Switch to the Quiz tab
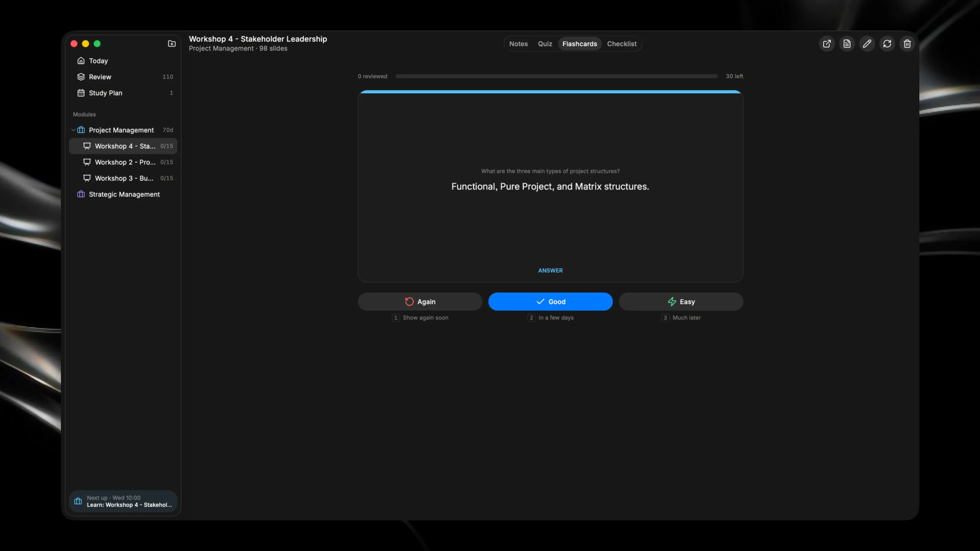The height and width of the screenshot is (551, 980). (545, 44)
